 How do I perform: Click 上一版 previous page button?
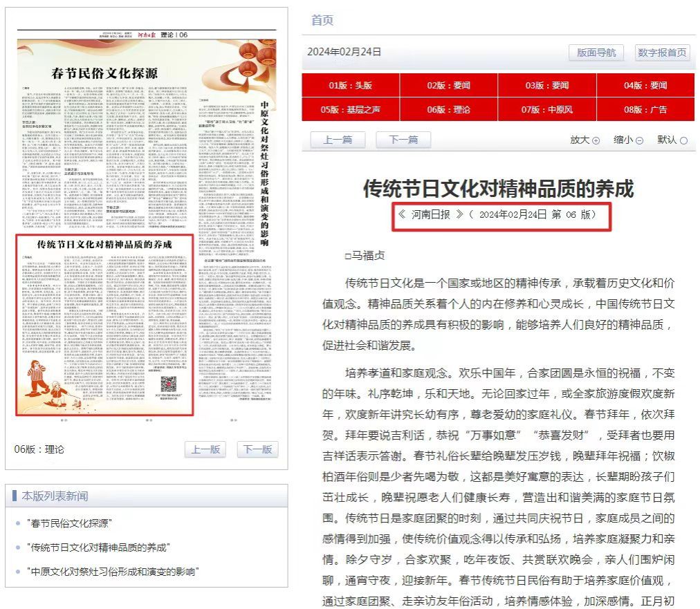click(x=205, y=449)
